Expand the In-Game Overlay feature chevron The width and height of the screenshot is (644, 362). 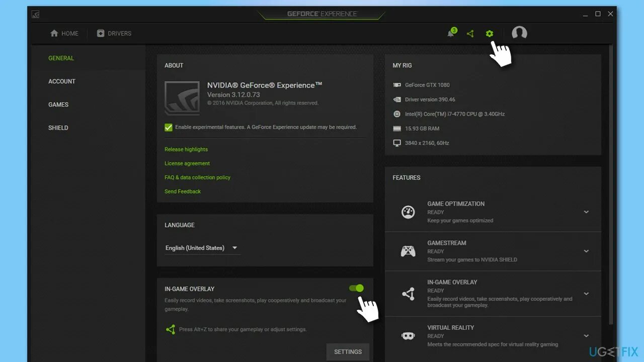coord(586,294)
